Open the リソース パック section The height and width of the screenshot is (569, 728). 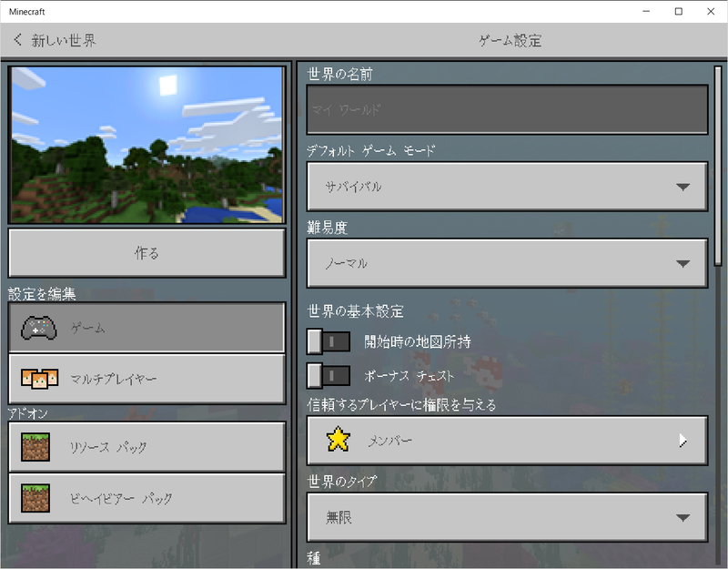[x=147, y=447]
